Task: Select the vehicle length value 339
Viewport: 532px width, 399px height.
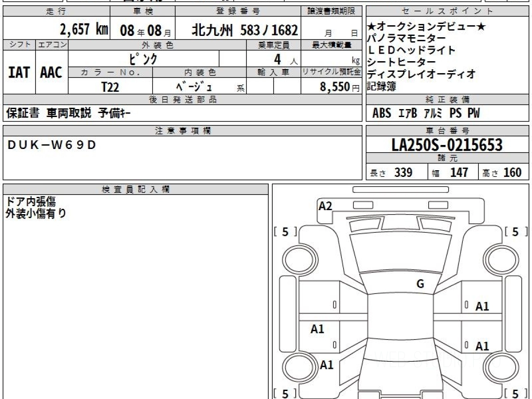Action: coord(403,172)
